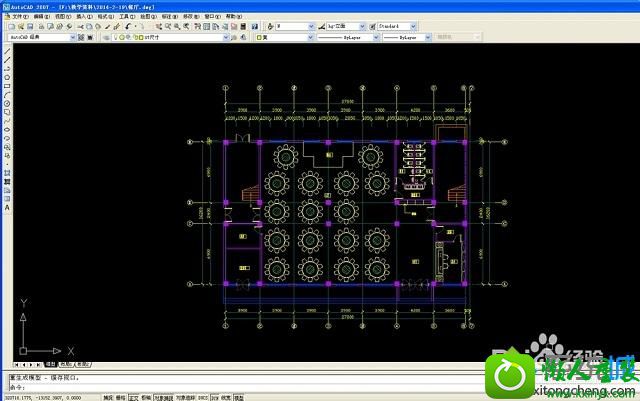This screenshot has height=401, width=640.
Task: Open the 插入 (Insert) menu
Action: coord(84,16)
